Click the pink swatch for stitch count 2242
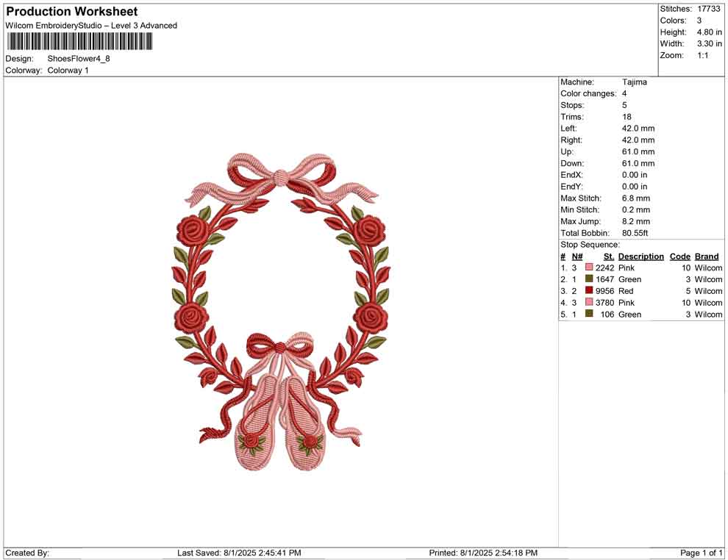The image size is (728, 560). pos(589,268)
